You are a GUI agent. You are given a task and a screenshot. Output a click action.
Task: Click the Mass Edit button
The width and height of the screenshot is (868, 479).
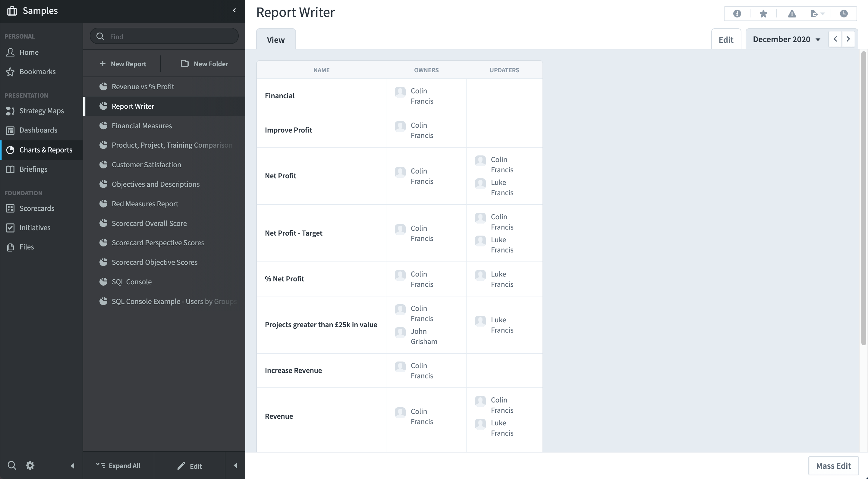(833, 465)
